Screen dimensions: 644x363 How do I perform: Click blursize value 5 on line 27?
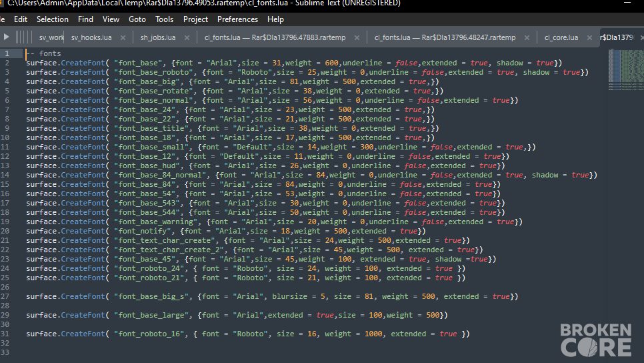(x=323, y=296)
